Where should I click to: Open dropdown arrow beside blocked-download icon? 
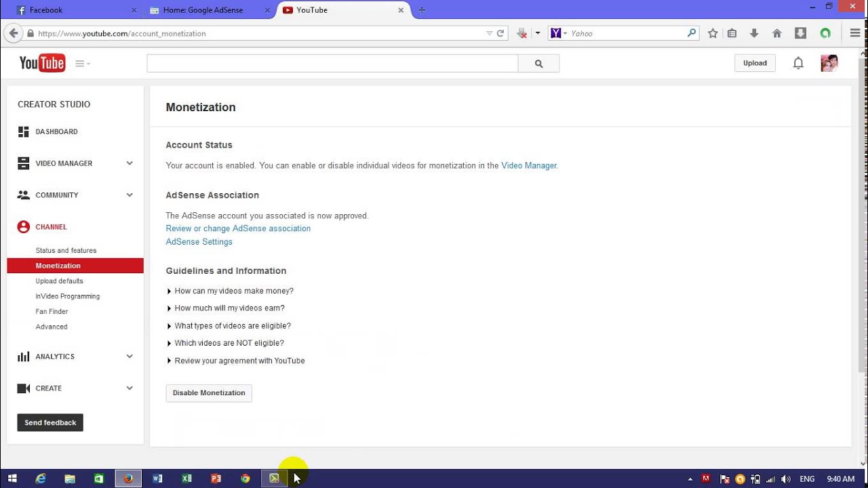tap(538, 33)
